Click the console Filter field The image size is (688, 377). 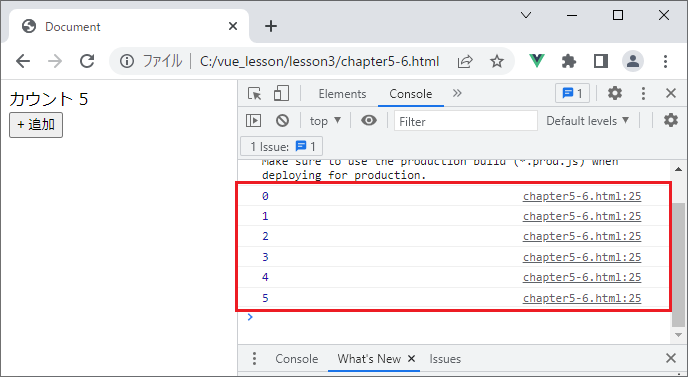466,121
